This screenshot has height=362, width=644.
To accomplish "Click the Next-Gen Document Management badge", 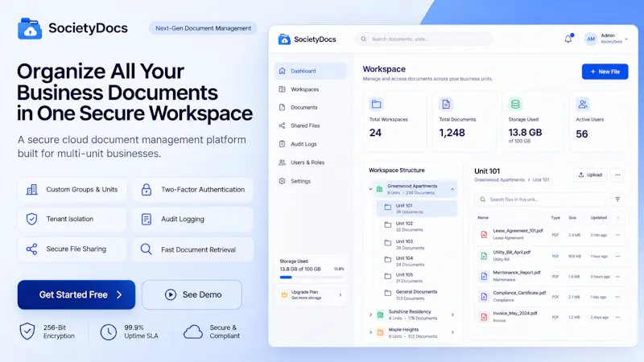I will pyautogui.click(x=204, y=28).
